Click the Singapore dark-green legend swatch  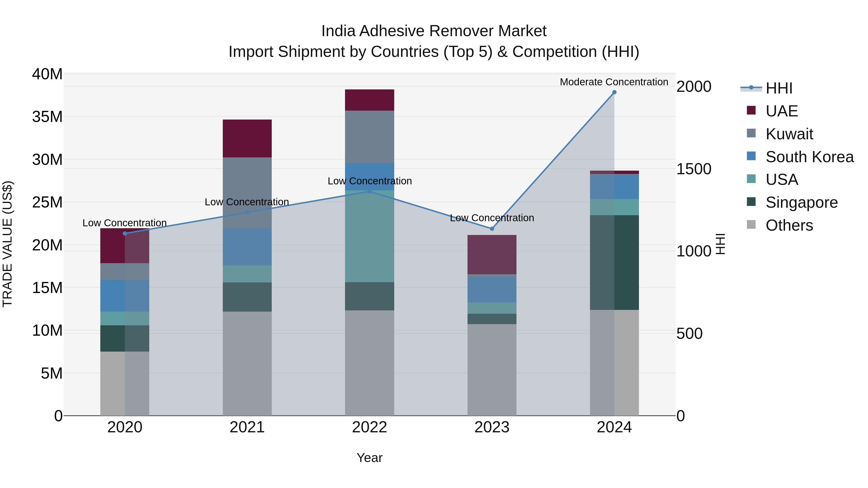coord(751,201)
